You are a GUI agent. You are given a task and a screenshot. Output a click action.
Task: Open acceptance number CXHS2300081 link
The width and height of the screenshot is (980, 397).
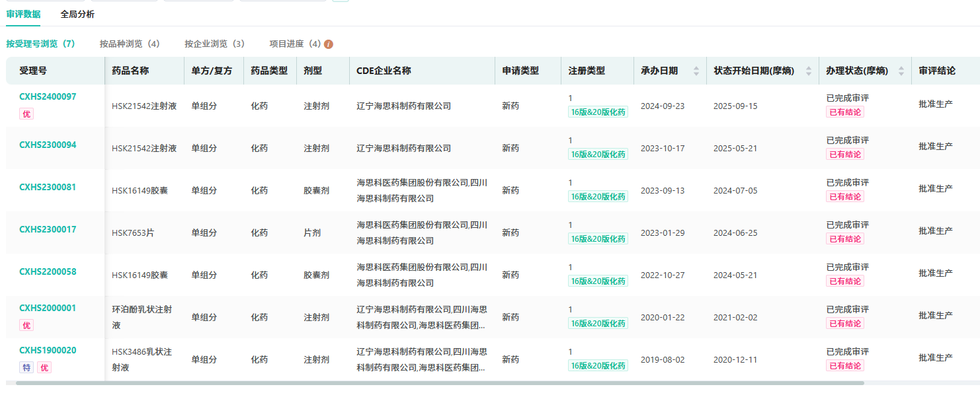click(x=48, y=188)
